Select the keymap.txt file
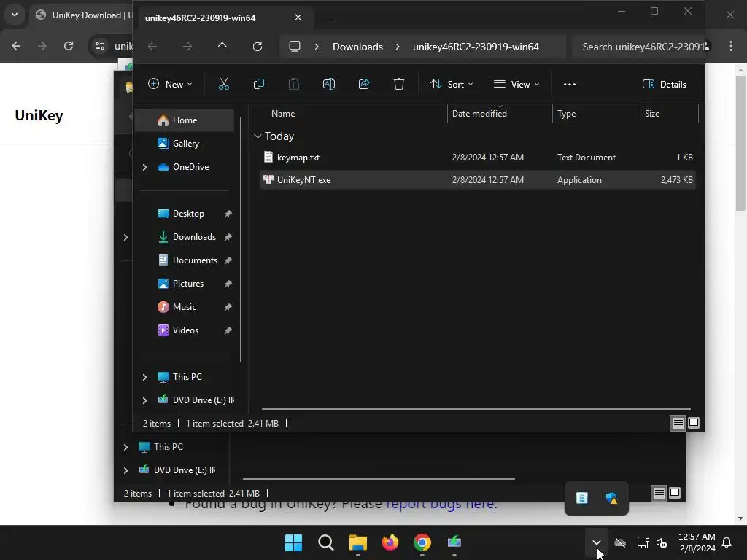The width and height of the screenshot is (747, 560). [x=477, y=157]
